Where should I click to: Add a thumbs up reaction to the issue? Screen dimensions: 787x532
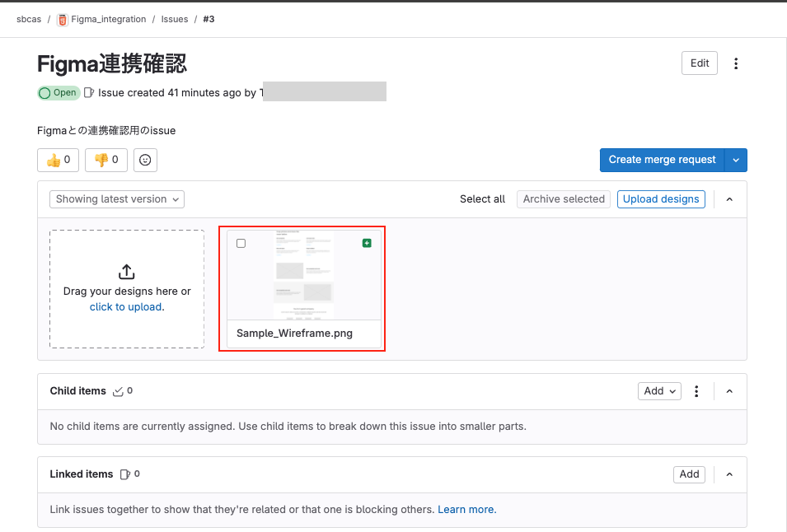[x=58, y=160]
